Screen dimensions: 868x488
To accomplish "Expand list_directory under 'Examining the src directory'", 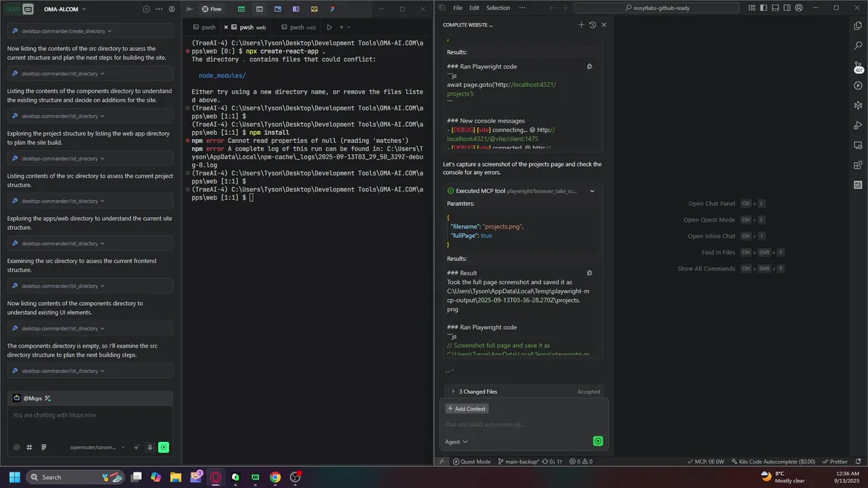I will [90, 286].
